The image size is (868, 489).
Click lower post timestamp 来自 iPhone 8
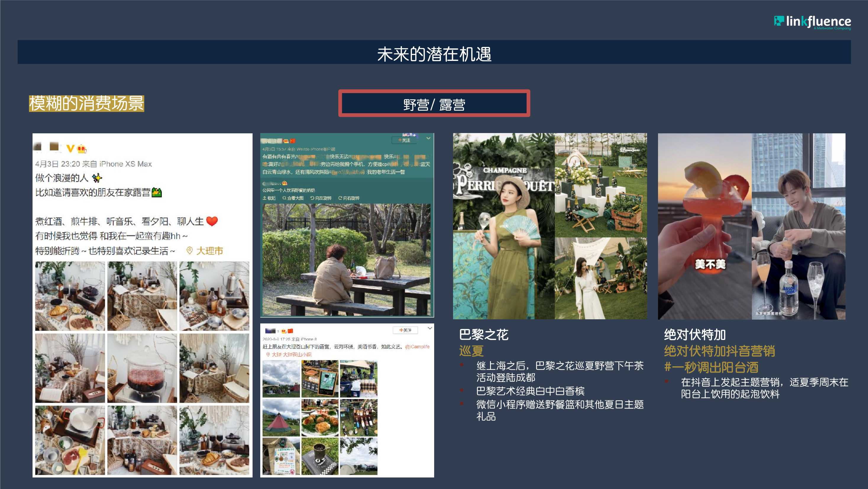290,339
